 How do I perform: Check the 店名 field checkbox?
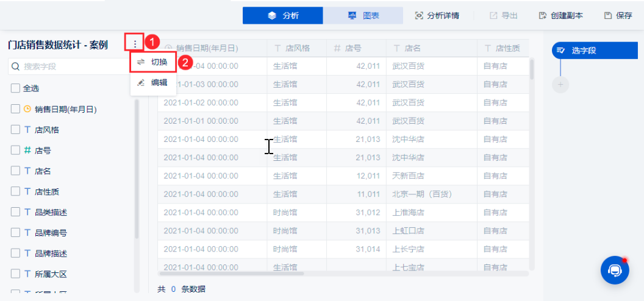(x=15, y=171)
